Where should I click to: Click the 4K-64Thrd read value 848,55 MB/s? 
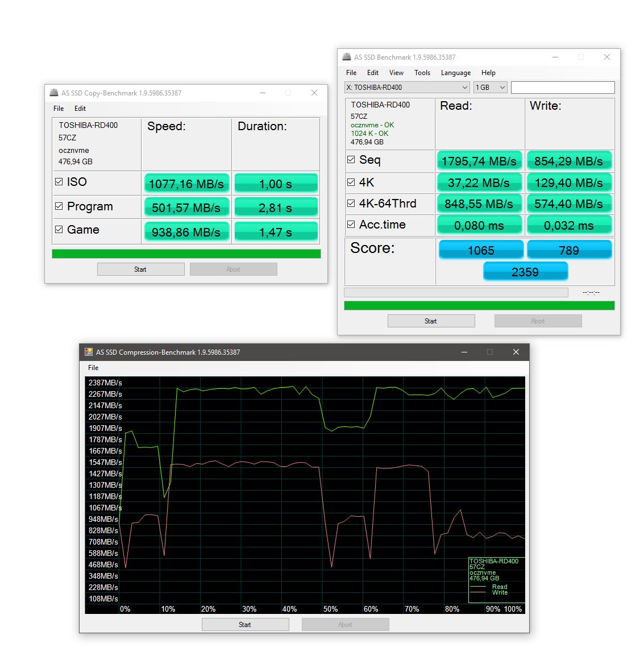pos(479,204)
